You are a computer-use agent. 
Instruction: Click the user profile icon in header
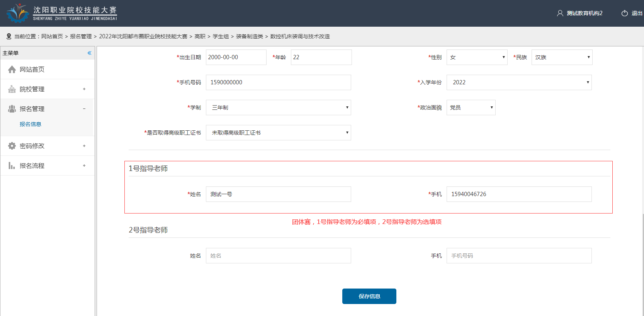tap(560, 13)
